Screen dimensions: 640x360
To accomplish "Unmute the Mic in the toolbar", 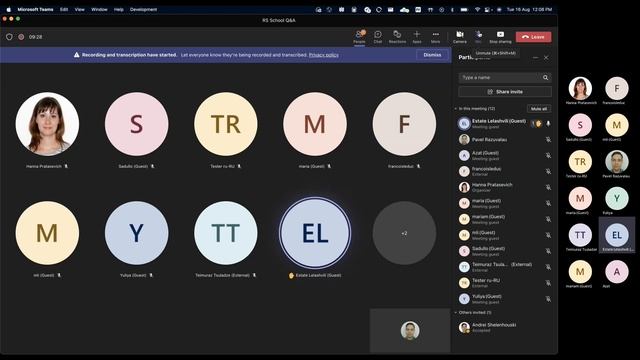I will (478, 36).
